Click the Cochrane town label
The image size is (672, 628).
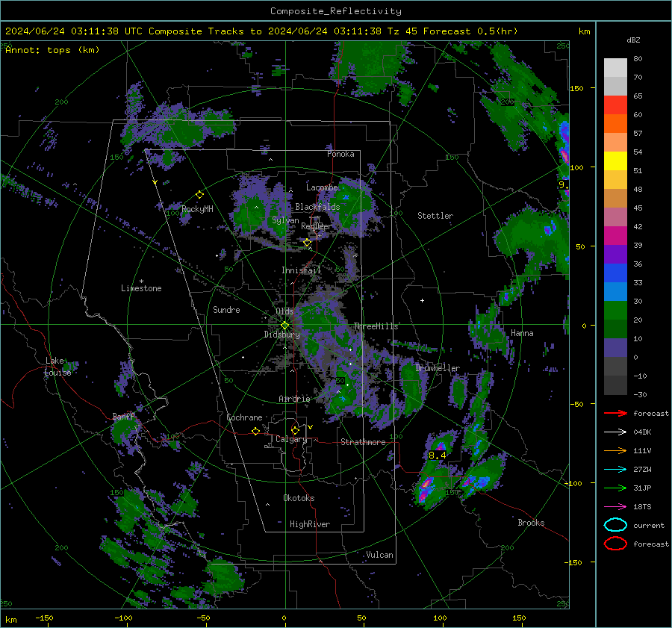click(244, 417)
